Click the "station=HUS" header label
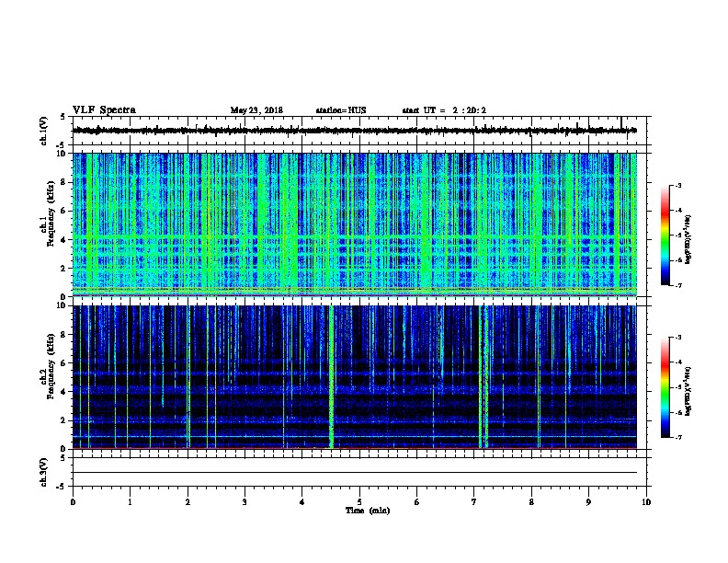 click(x=341, y=110)
